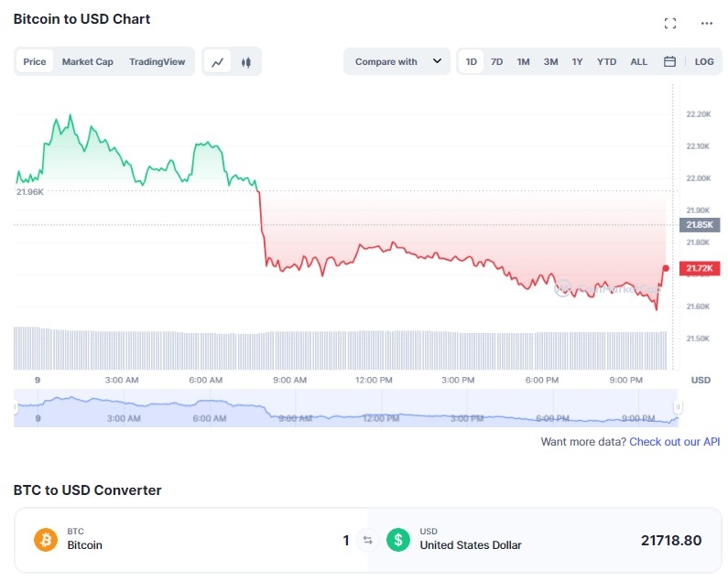Click the swap currencies arrows icon
This screenshot has width=728, height=581.
pos(368,540)
